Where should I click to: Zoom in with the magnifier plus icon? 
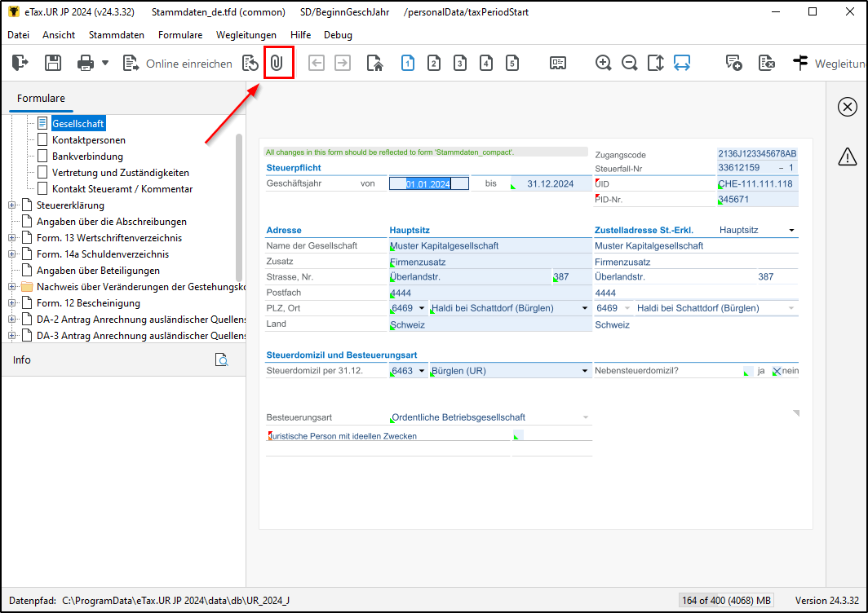coord(604,63)
